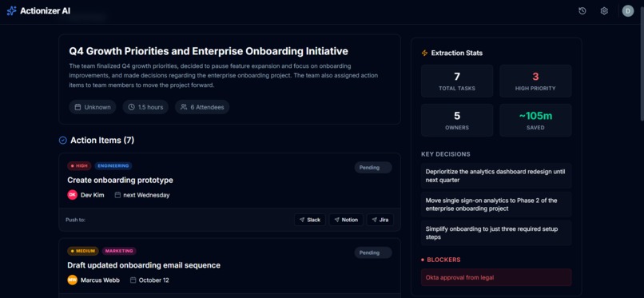Push onboarding prototype task to Notion
This screenshot has width=644, height=298.
pos(346,220)
